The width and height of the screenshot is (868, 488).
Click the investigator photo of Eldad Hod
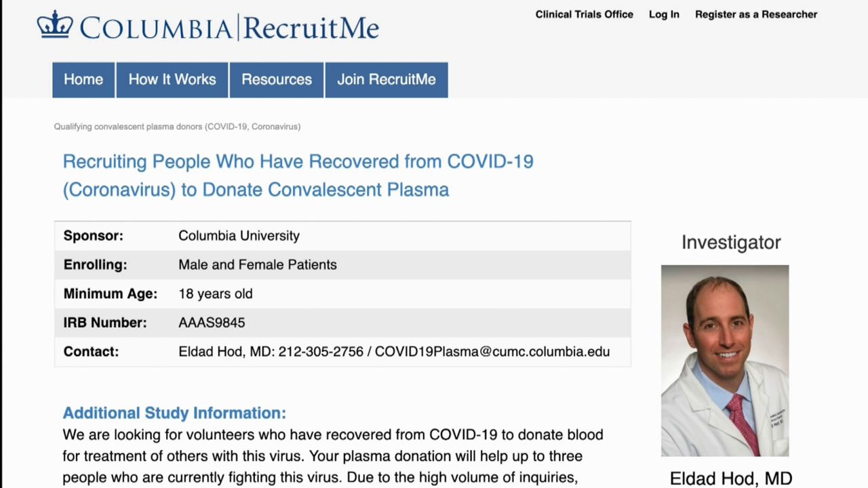pyautogui.click(x=725, y=361)
